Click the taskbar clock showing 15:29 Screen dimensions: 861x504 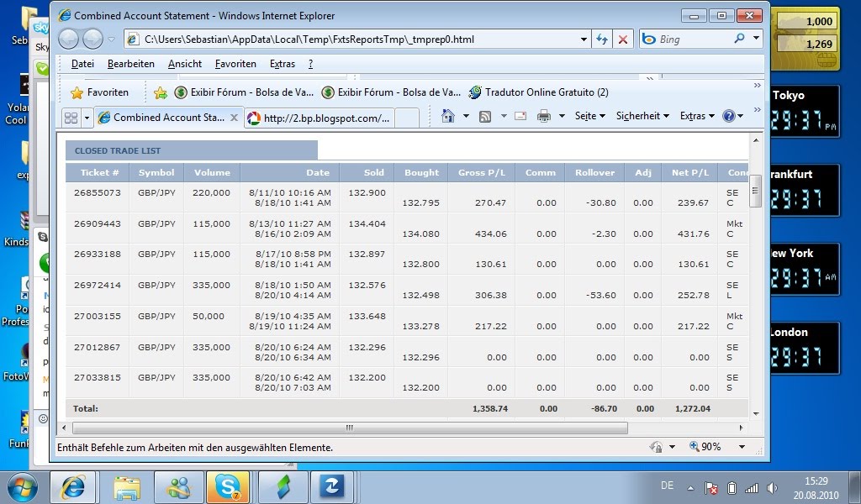(x=816, y=487)
